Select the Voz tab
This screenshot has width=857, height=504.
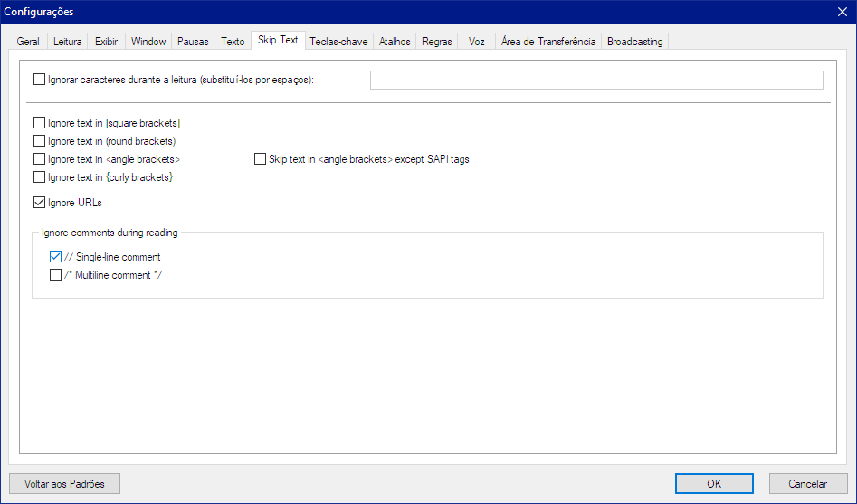point(477,42)
